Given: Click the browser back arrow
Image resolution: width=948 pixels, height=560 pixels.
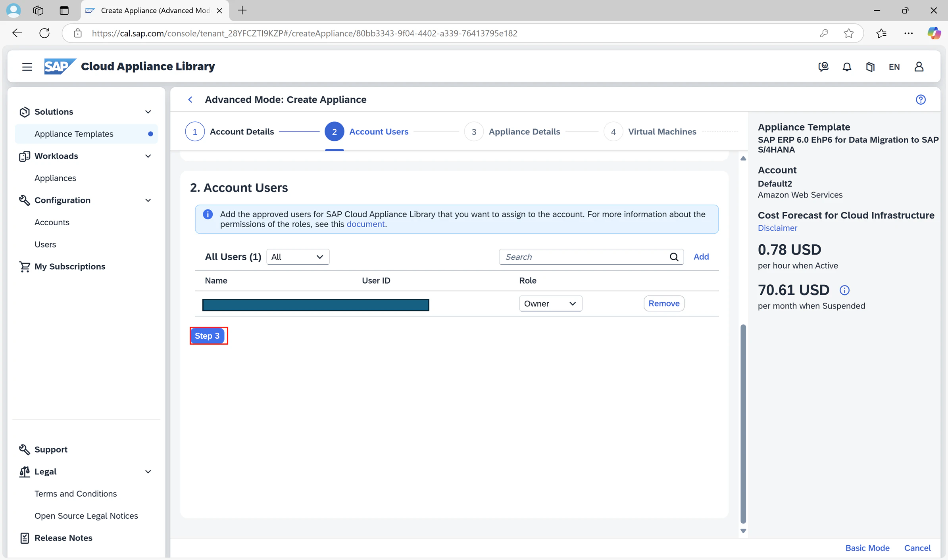Looking at the screenshot, I should click(17, 33).
